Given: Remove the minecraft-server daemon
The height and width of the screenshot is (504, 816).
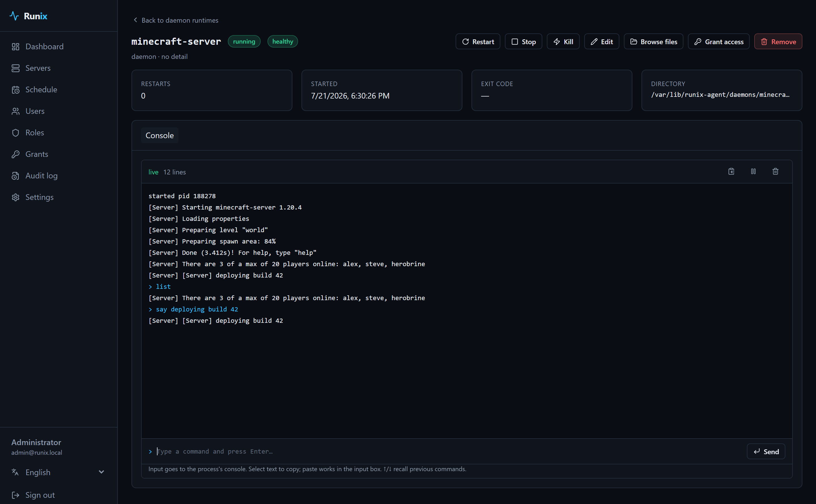Looking at the screenshot, I should [x=778, y=42].
